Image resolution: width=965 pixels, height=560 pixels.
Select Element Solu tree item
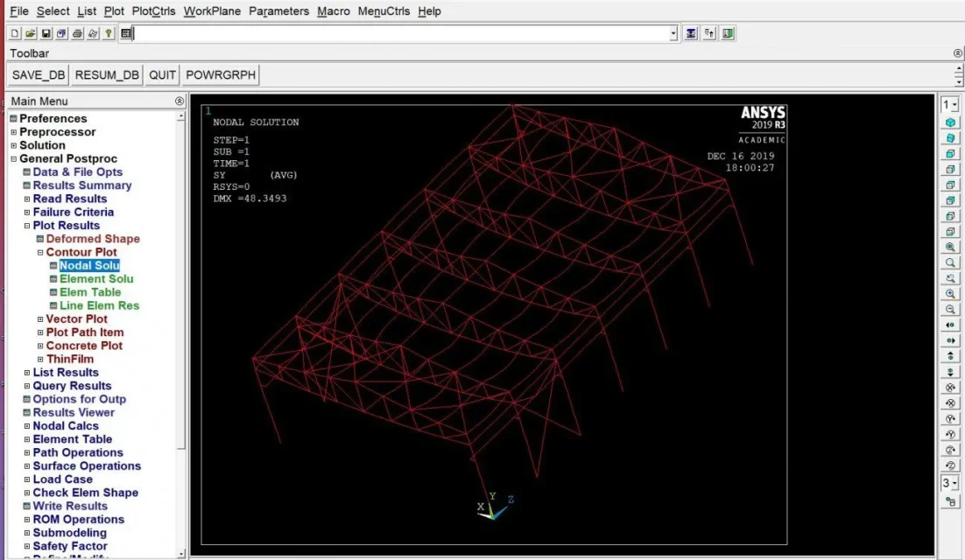[96, 279]
